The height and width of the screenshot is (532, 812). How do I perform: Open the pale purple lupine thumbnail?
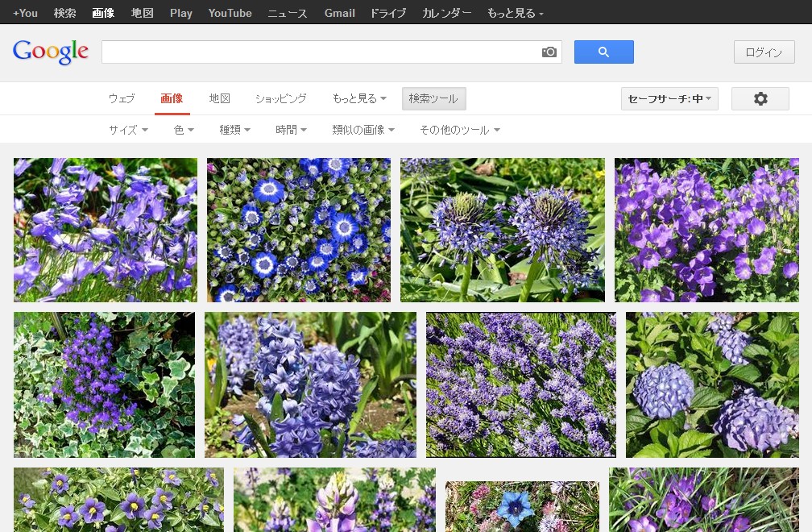[x=334, y=500]
